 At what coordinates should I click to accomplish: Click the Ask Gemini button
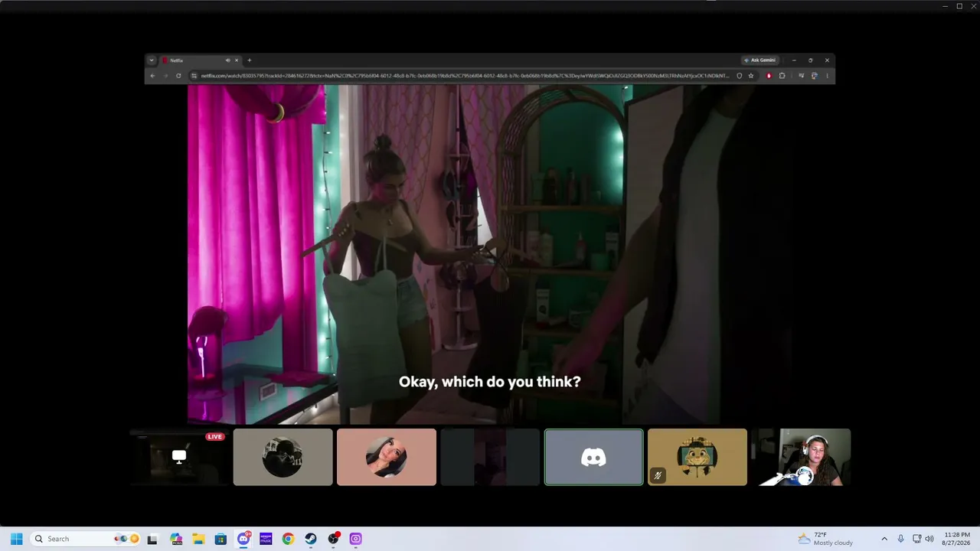[x=759, y=60]
